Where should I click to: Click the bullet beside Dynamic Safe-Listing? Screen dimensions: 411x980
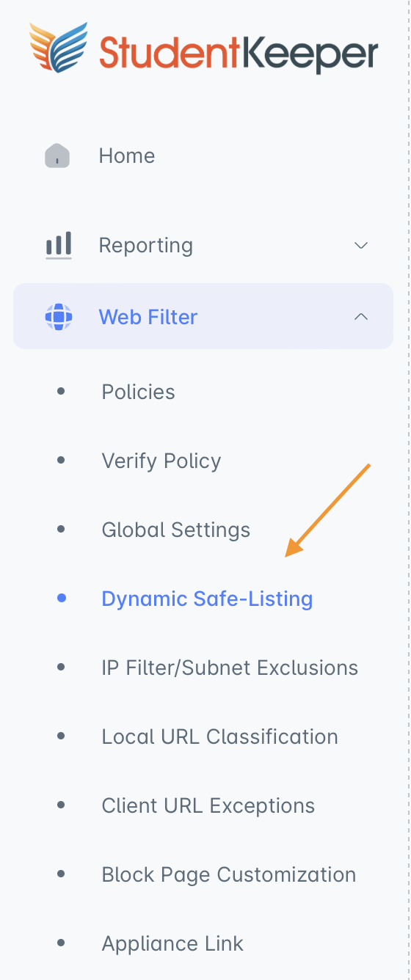62,599
